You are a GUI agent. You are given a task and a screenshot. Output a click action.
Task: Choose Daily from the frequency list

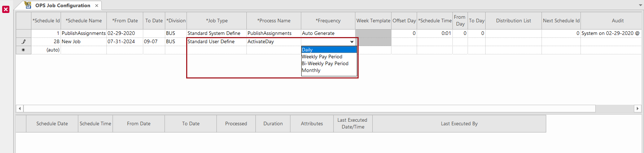(329, 50)
